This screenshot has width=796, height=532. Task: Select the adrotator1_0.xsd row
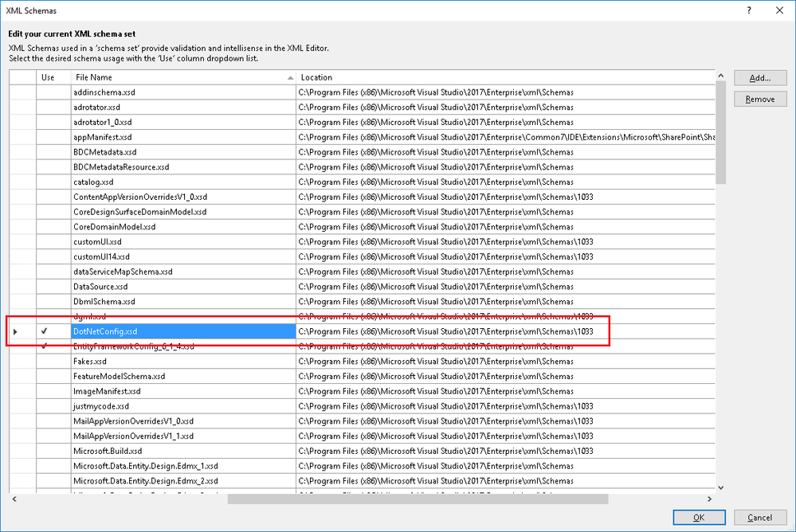click(x=183, y=122)
